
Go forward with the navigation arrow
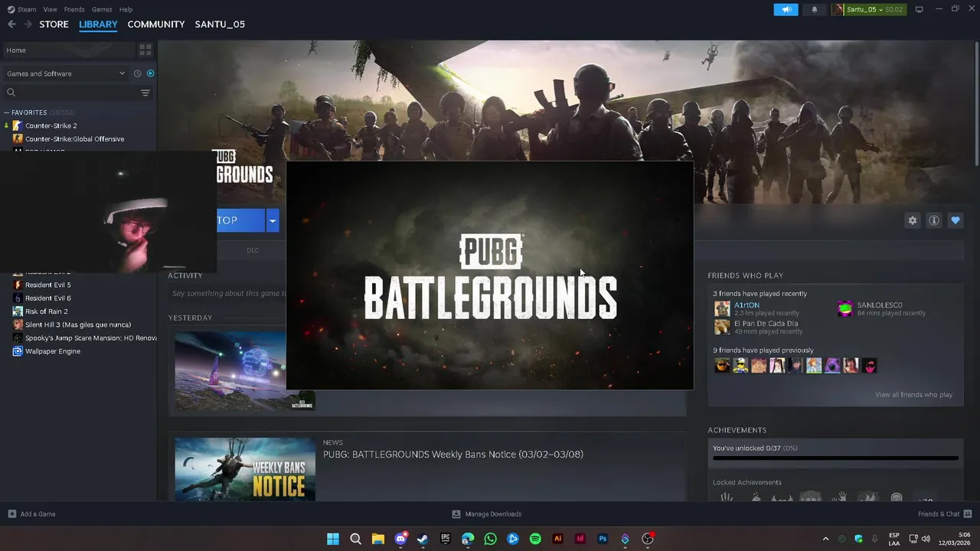pyautogui.click(x=28, y=24)
